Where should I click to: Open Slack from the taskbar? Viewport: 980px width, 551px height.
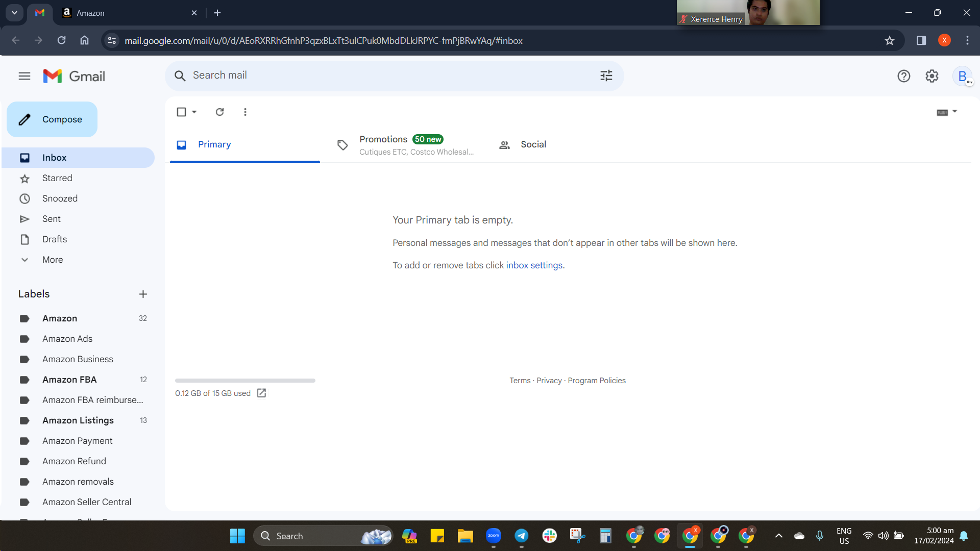pos(550,536)
